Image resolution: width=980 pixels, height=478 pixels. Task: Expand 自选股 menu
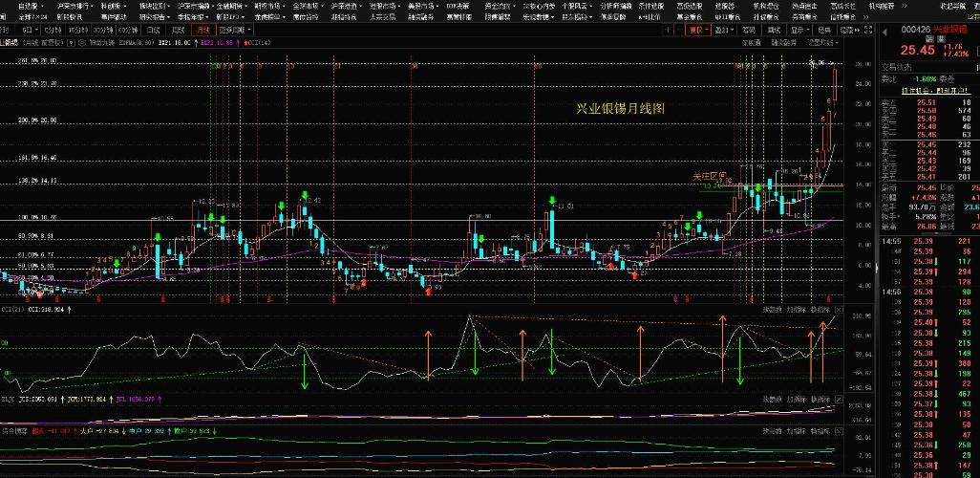click(32, 6)
